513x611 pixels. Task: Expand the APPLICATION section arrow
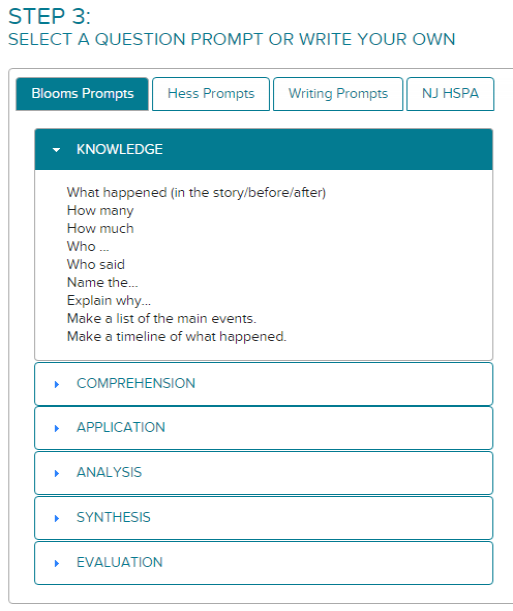click(x=57, y=429)
